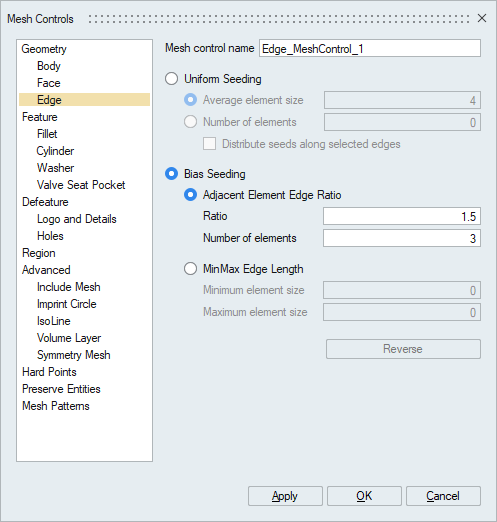
Task: Select Face in the Geometry tree
Action: point(49,83)
